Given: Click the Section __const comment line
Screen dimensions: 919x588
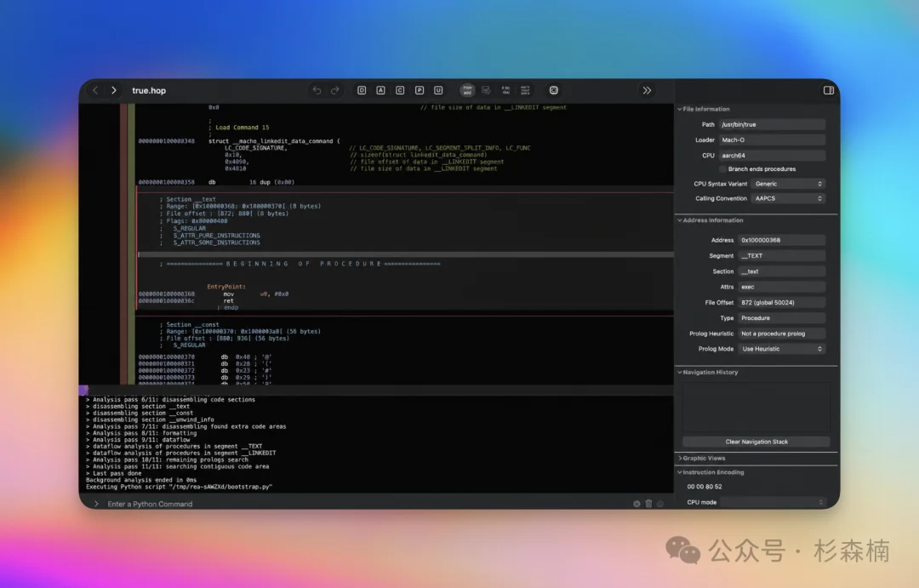Looking at the screenshot, I should [x=189, y=324].
